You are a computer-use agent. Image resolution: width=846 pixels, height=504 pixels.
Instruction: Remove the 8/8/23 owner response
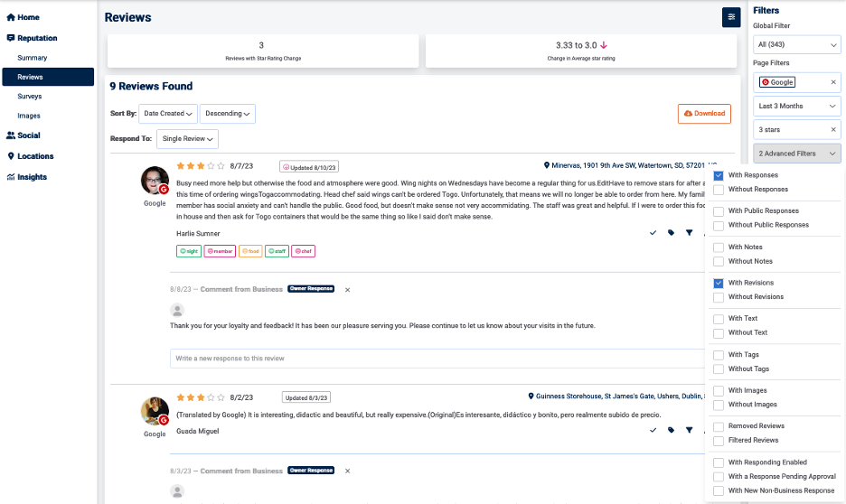point(347,289)
